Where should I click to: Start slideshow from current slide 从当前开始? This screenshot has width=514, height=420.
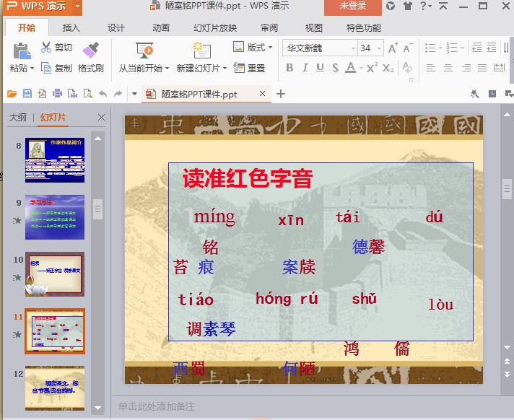(144, 51)
